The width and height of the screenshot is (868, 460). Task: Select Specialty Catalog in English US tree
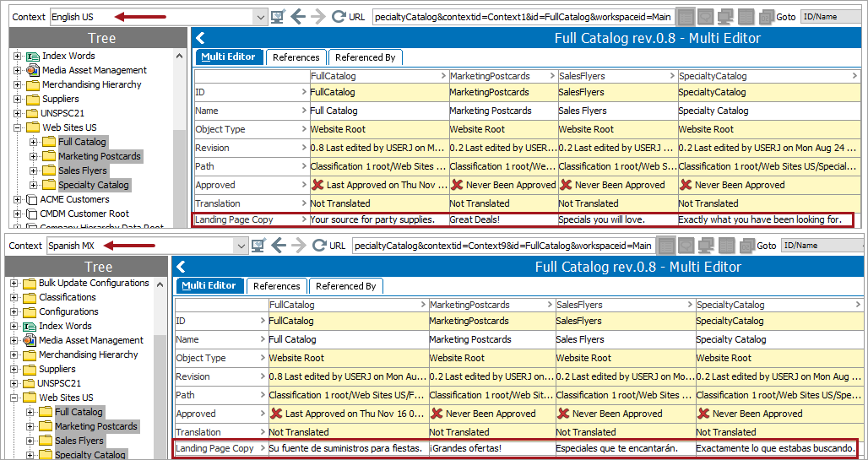[x=94, y=185]
